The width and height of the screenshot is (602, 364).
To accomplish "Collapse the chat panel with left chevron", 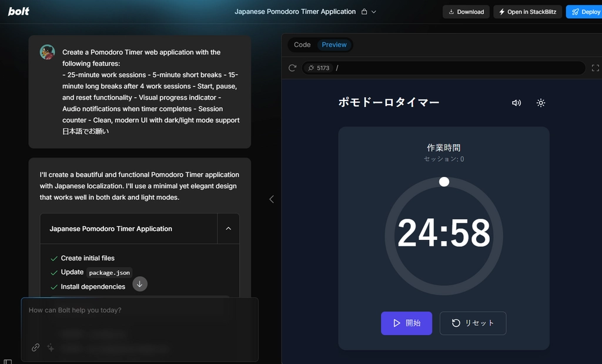I will [272, 199].
